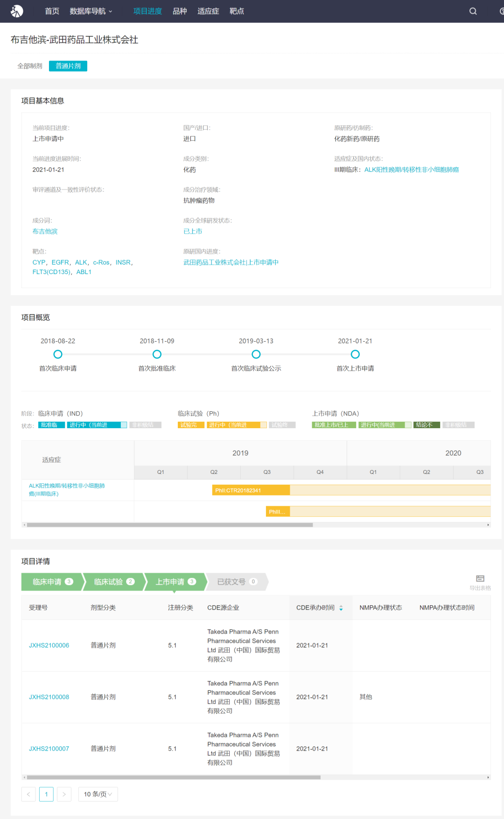Image resolution: width=504 pixels, height=819 pixels.
Task: Open the c-Ros target link
Action: tap(101, 262)
